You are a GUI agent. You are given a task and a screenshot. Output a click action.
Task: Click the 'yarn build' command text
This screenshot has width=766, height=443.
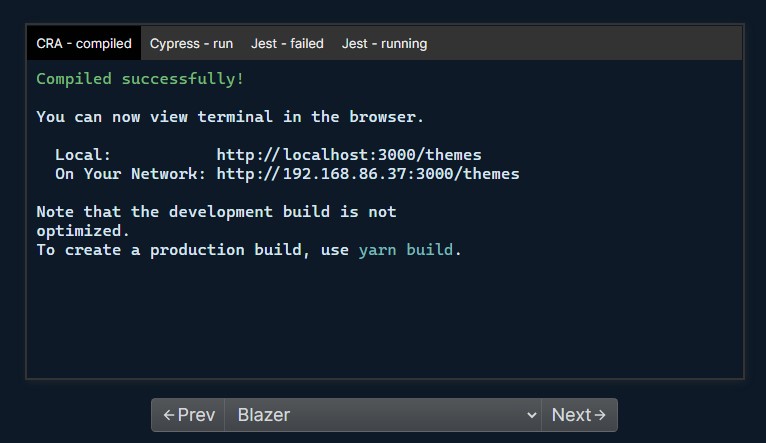[406, 250]
